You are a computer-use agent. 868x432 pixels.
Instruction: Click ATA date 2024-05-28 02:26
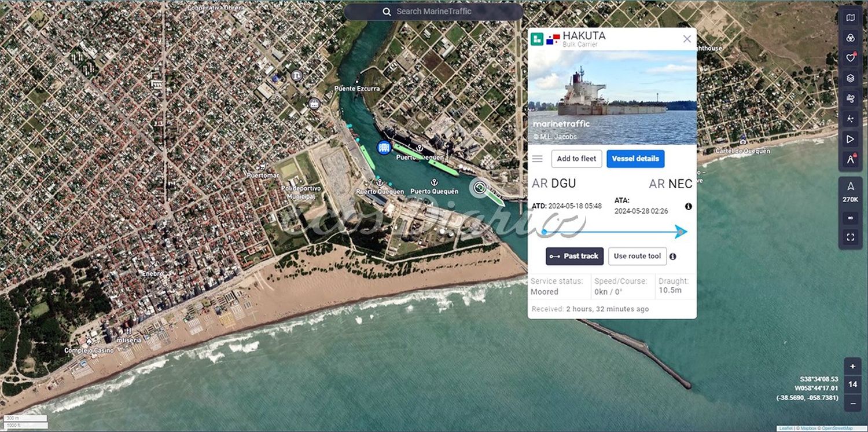pyautogui.click(x=641, y=211)
